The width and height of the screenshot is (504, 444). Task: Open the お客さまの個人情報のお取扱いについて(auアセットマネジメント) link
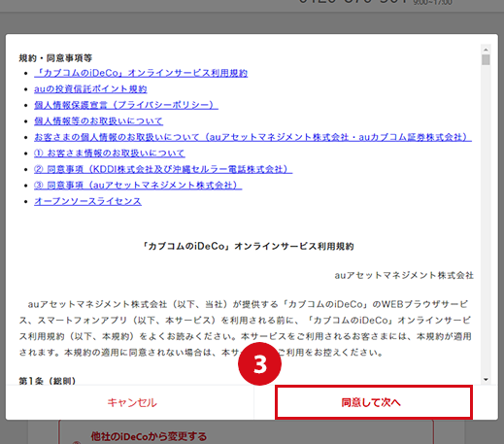coord(252,137)
